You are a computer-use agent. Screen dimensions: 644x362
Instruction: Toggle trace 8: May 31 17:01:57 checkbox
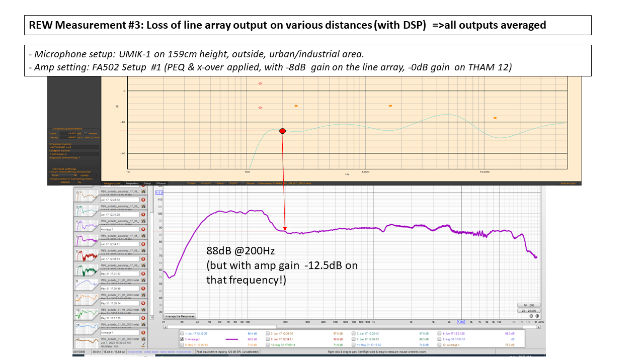[439, 339]
